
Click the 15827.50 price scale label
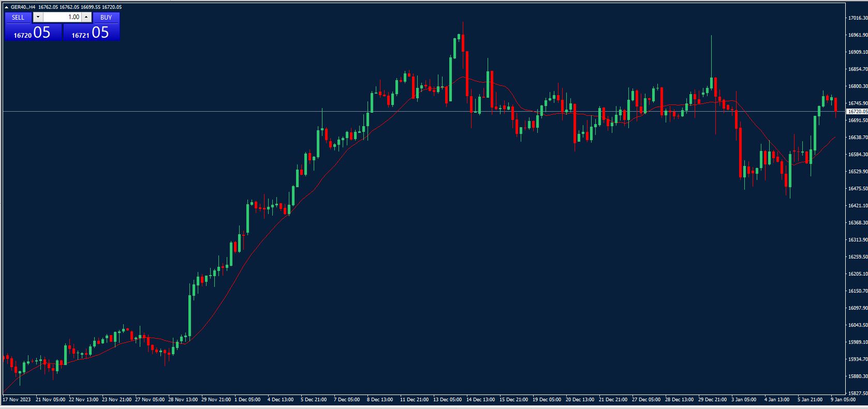(x=857, y=393)
